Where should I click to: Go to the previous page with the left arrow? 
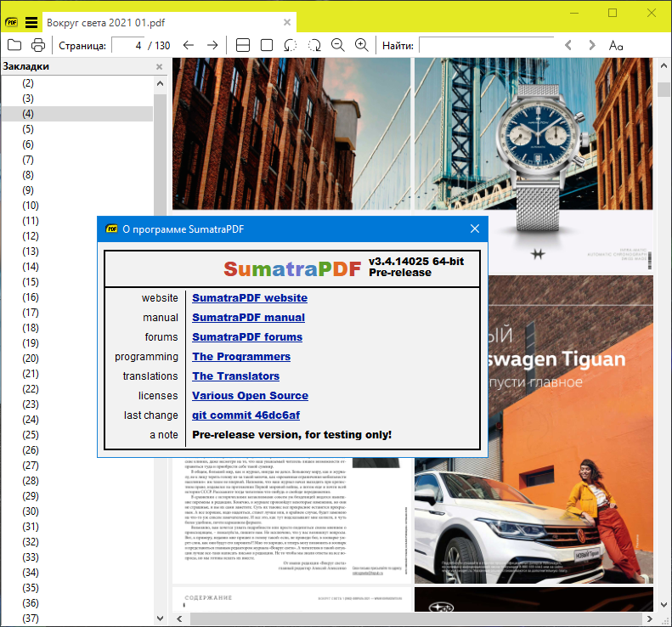coord(188,45)
